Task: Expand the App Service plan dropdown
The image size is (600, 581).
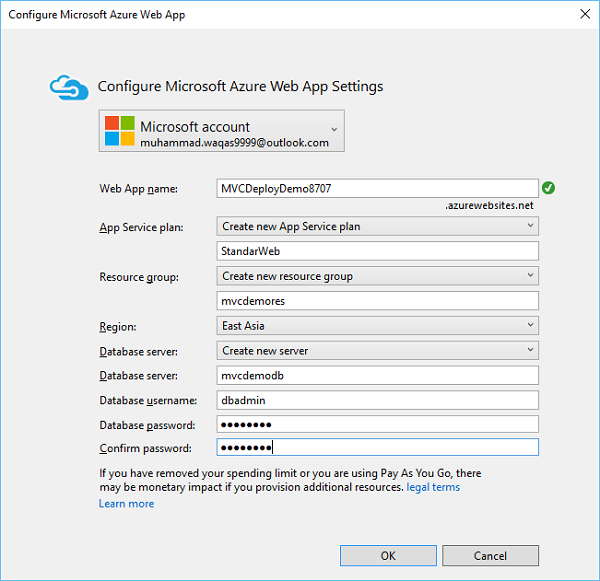Action: [x=377, y=226]
